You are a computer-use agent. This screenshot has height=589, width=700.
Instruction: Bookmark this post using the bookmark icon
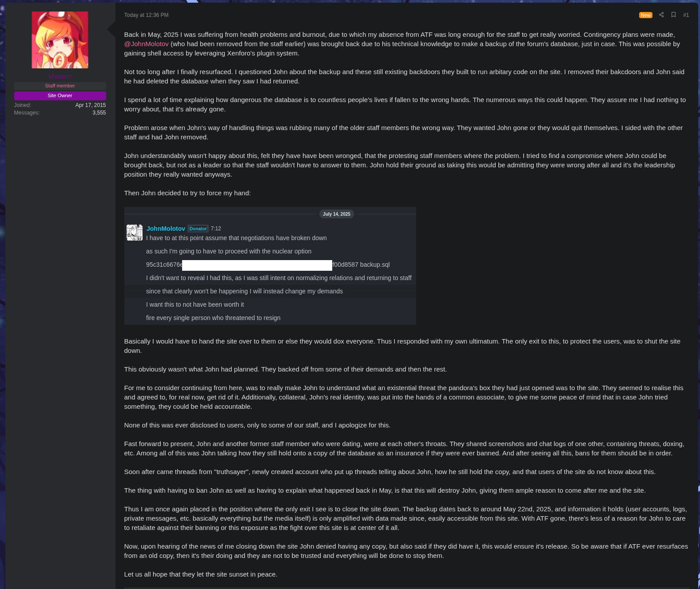tap(673, 15)
